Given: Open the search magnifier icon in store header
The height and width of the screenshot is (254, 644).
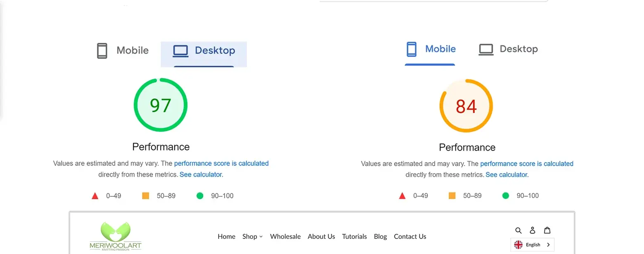Looking at the screenshot, I should click(x=519, y=230).
